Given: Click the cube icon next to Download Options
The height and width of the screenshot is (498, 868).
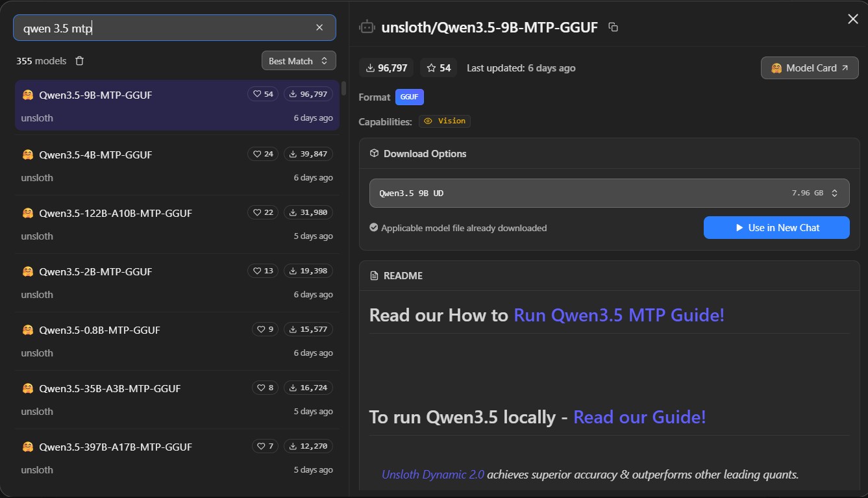Looking at the screenshot, I should pyautogui.click(x=374, y=153).
